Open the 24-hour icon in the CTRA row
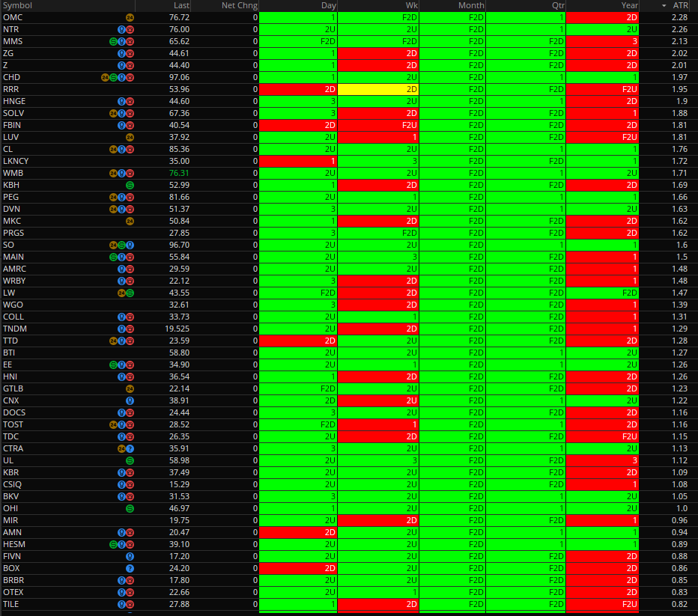 [x=121, y=449]
